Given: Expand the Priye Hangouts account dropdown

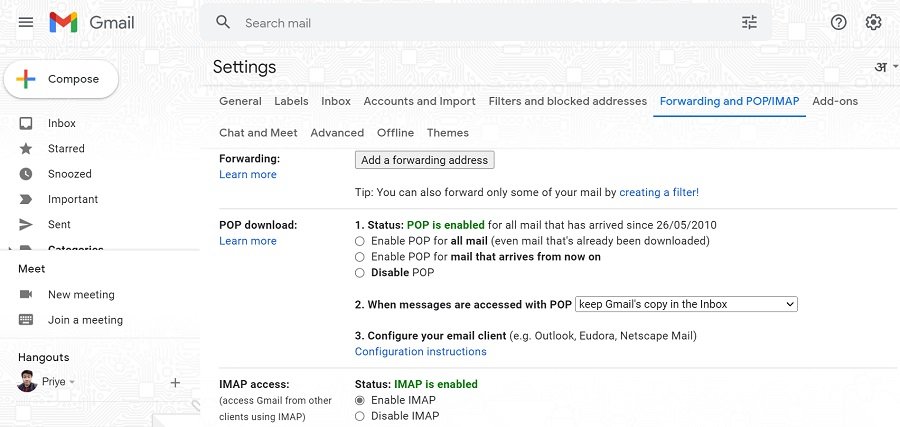Looking at the screenshot, I should tap(72, 382).
